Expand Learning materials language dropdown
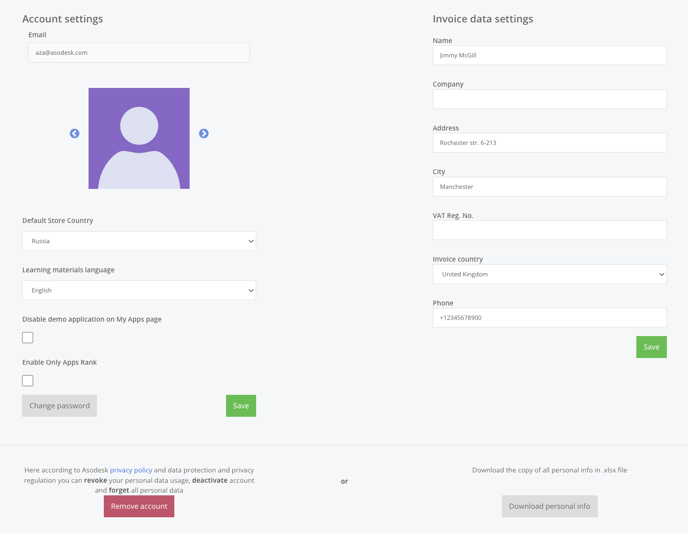The image size is (688, 533). 139,290
